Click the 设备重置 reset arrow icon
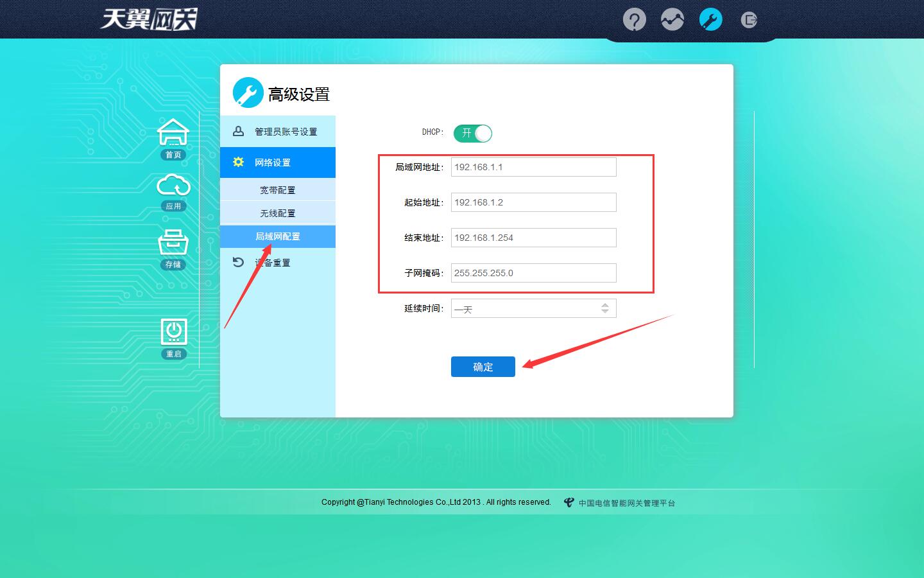 [x=238, y=262]
